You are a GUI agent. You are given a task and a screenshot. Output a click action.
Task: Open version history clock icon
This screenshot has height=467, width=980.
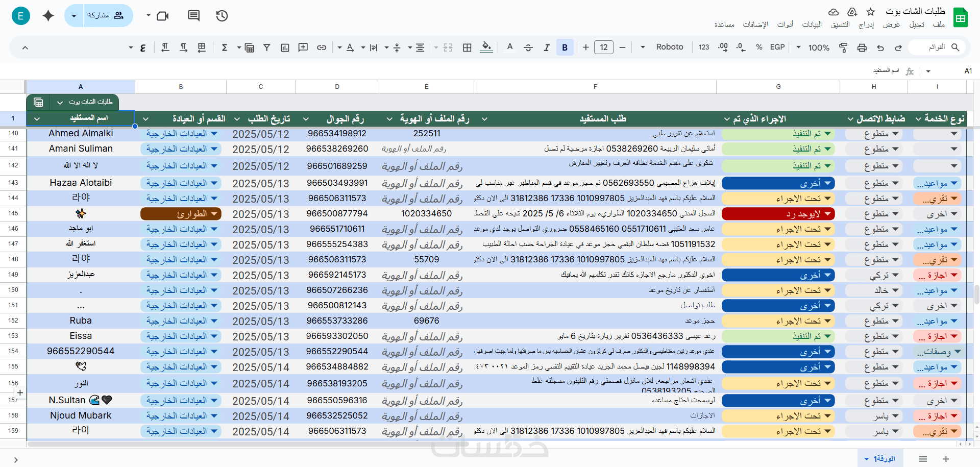pos(222,16)
